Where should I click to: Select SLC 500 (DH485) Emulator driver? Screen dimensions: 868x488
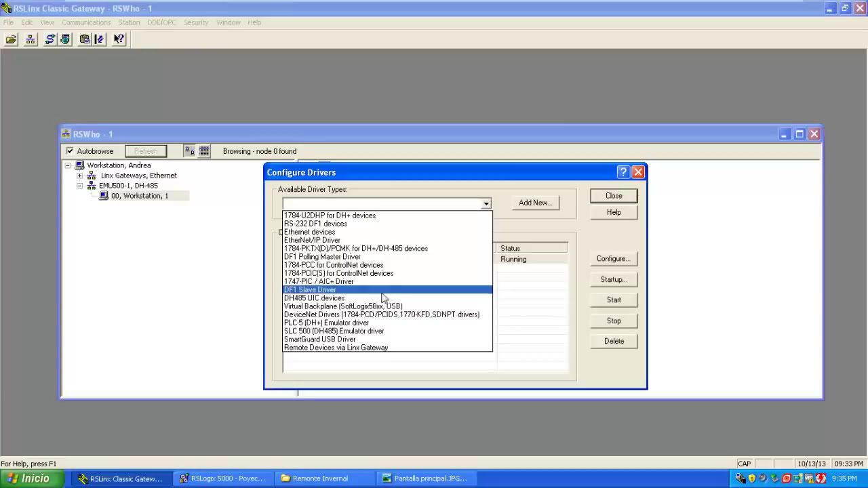[x=387, y=331]
